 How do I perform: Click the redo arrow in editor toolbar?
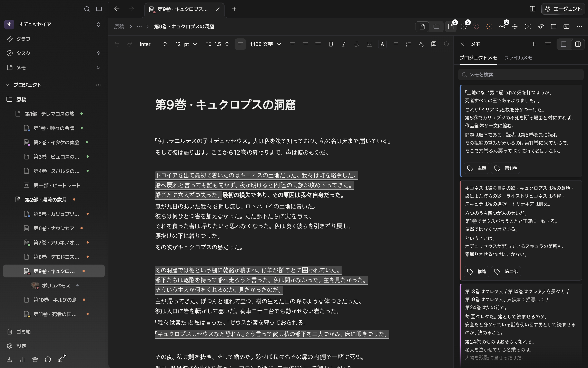pos(130,44)
